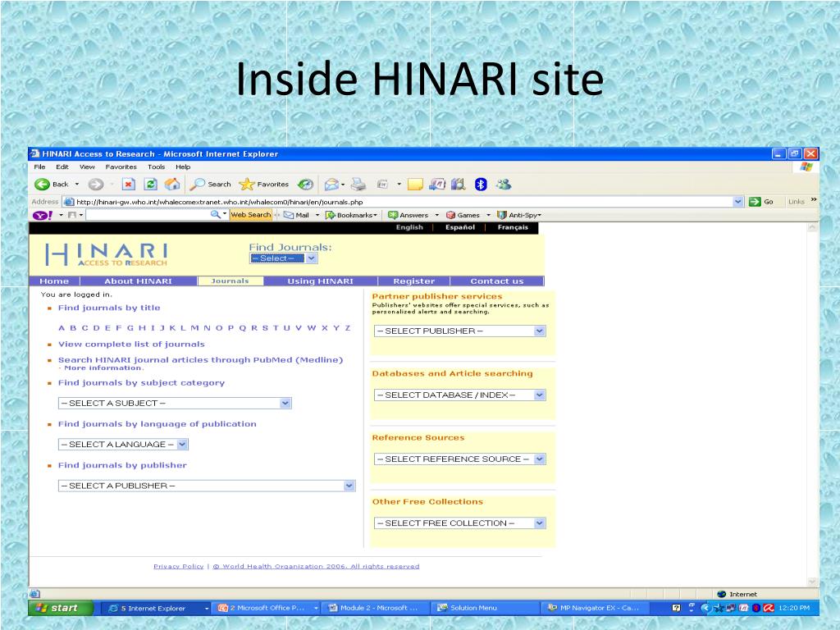The image size is (840, 630).
Task: Open the View menu
Action: point(87,167)
